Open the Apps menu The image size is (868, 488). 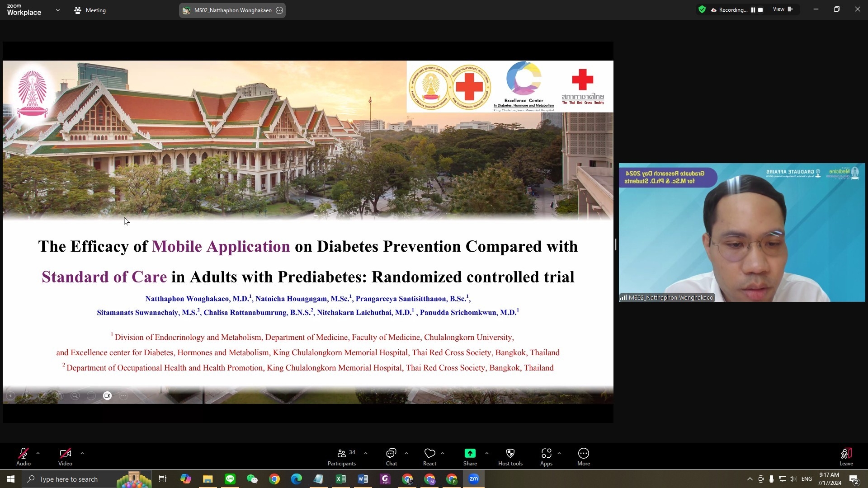click(x=546, y=456)
